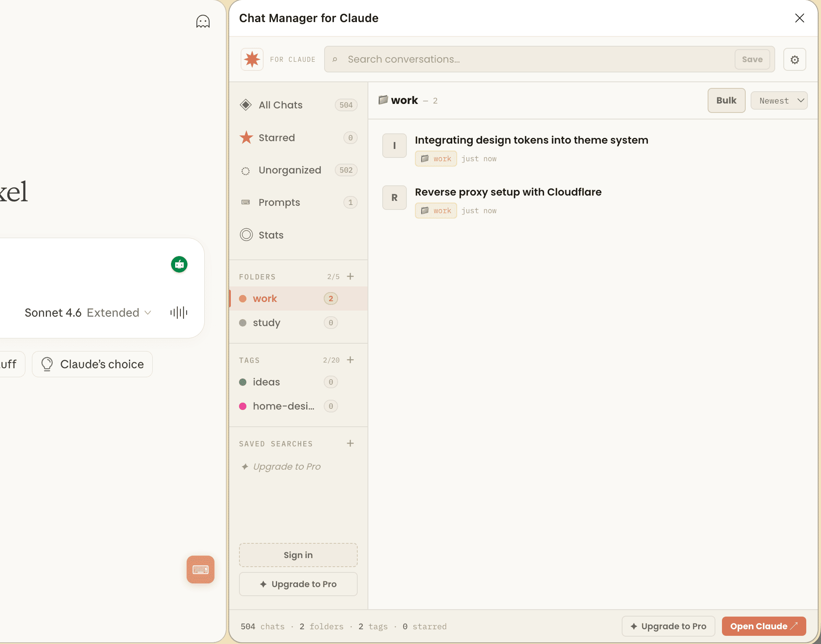The height and width of the screenshot is (644, 821).
Task: Open settings with the gear icon
Action: tap(795, 60)
